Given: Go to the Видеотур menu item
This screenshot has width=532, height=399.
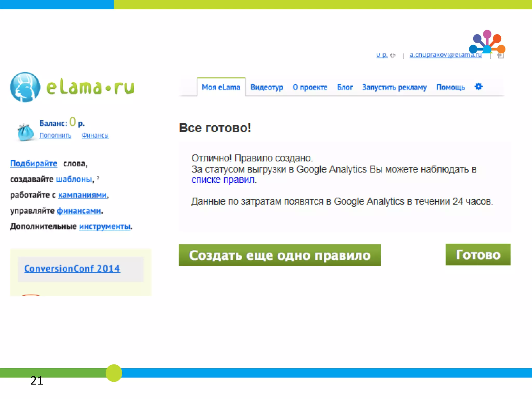Looking at the screenshot, I should [x=267, y=87].
